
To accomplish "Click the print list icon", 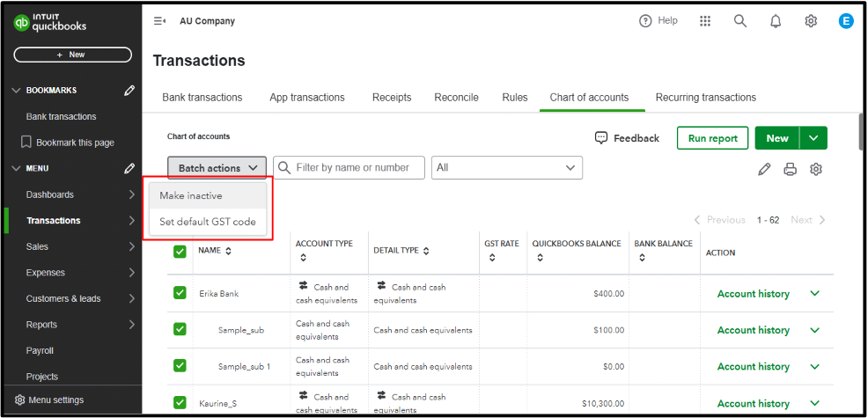I will point(790,169).
